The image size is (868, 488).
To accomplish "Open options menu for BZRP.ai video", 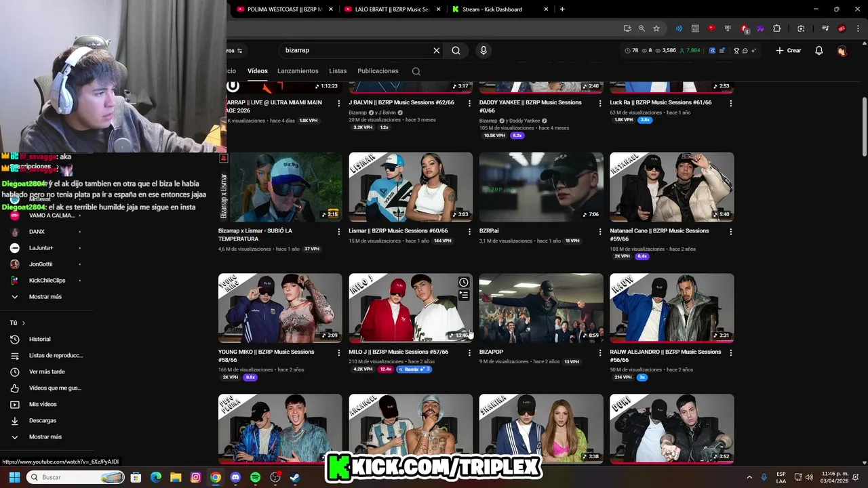I will coord(600,232).
